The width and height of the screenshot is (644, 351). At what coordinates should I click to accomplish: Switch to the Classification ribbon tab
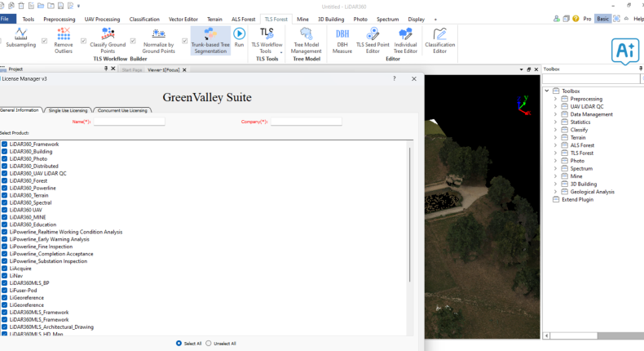144,19
